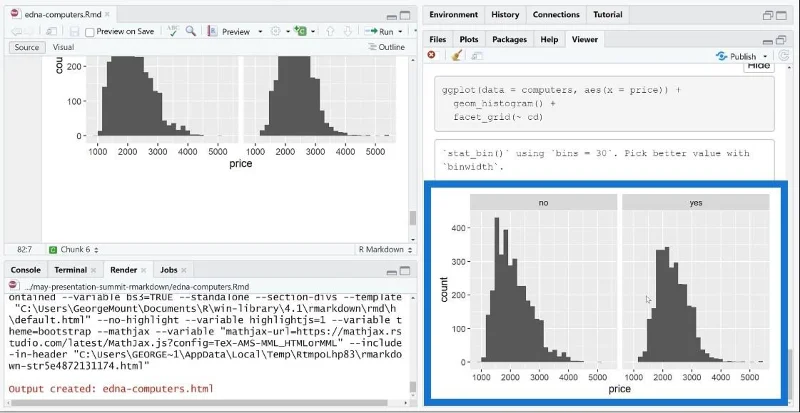Open the Help tab

549,39
